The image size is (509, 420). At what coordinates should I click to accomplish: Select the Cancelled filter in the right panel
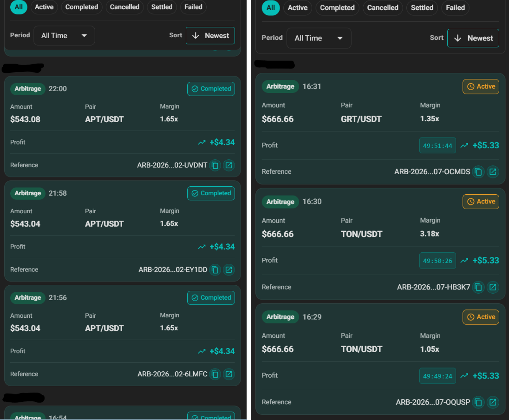pyautogui.click(x=382, y=7)
